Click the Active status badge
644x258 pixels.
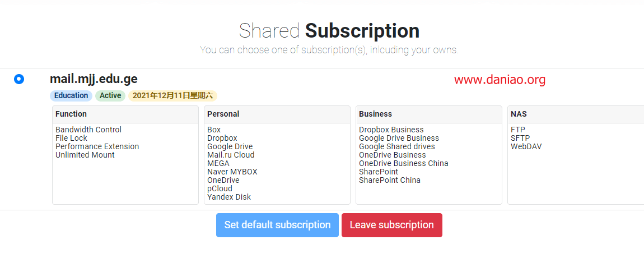(110, 96)
